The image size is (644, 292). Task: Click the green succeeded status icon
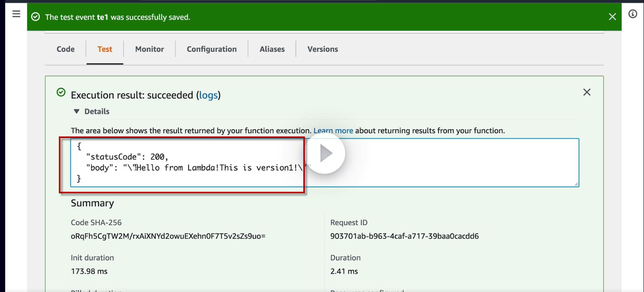pos(61,92)
